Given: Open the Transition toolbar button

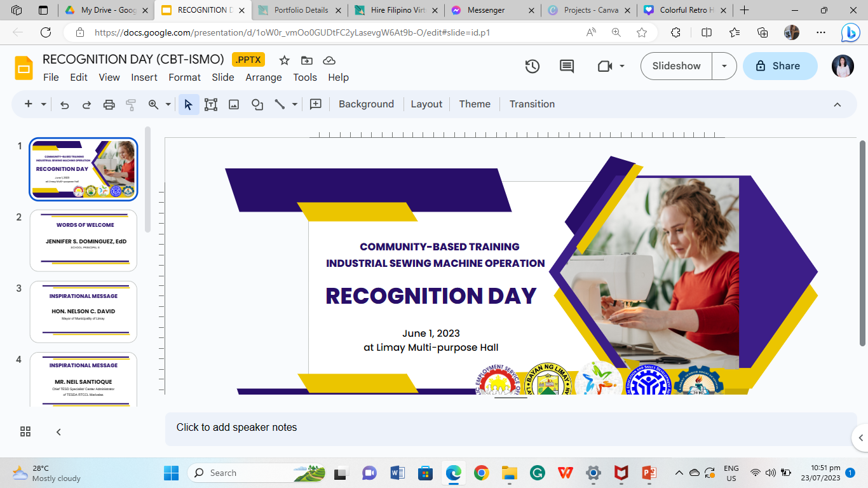Looking at the screenshot, I should [532, 104].
